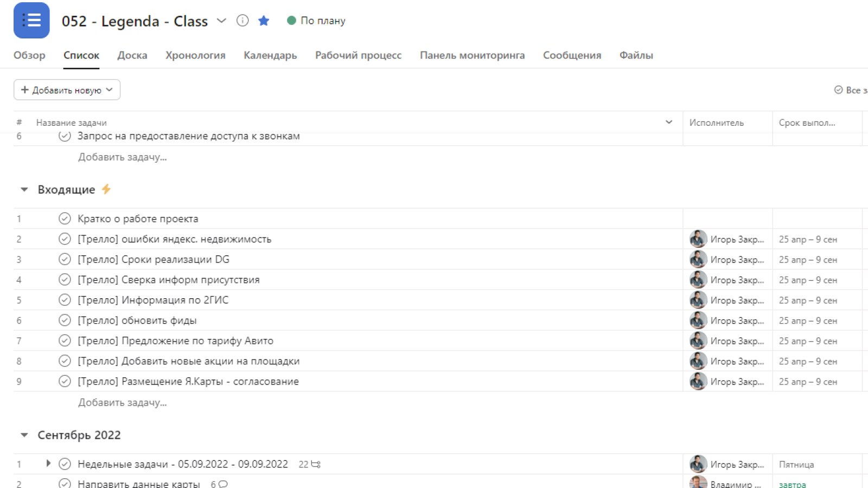
Task: Complete task '[Трелло] Информация по 2ГИС'
Action: [x=65, y=300]
